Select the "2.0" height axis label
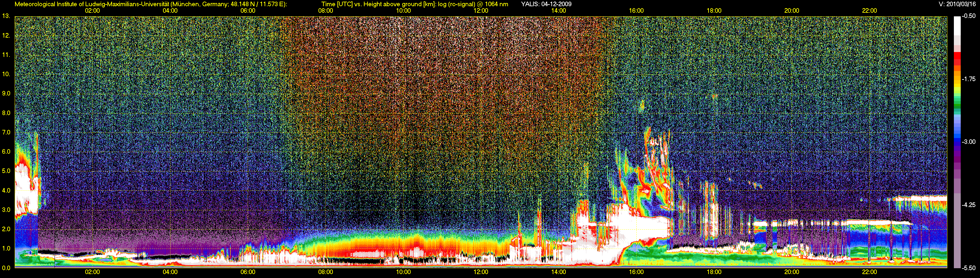Screen dimensions: 980x278 coord(6,229)
